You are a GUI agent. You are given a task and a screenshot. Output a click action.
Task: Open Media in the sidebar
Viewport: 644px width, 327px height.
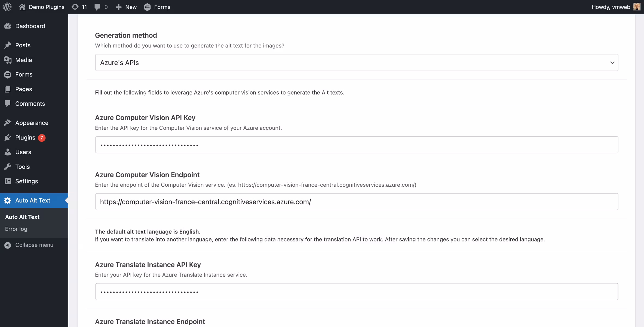(x=34, y=60)
